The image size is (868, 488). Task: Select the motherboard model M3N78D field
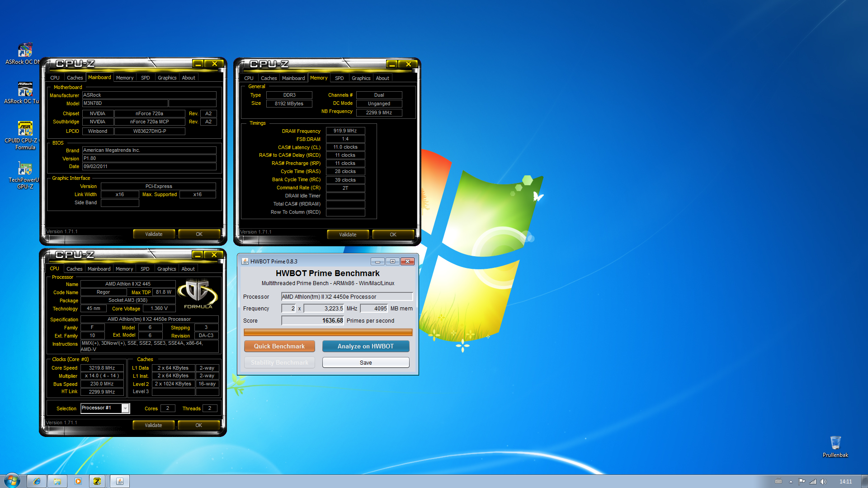125,103
